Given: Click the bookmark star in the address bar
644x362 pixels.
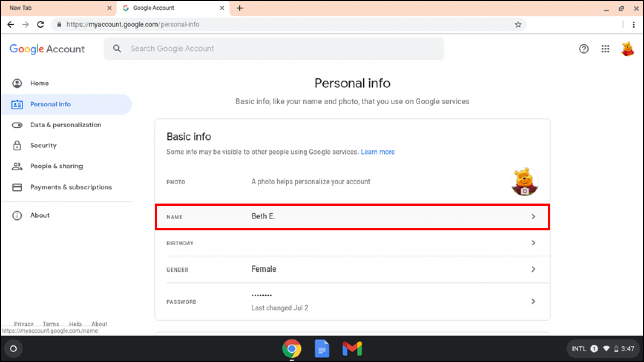Looking at the screenshot, I should point(518,24).
